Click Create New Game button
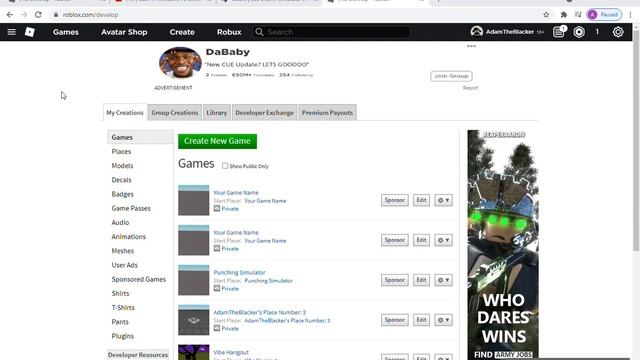Screen dimensions: 640x360 click(x=218, y=141)
